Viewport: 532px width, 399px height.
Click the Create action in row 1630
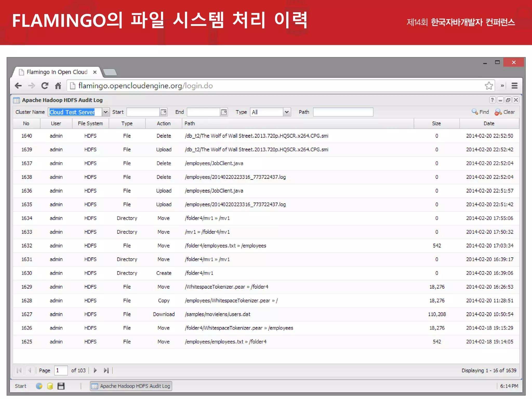[x=164, y=273]
